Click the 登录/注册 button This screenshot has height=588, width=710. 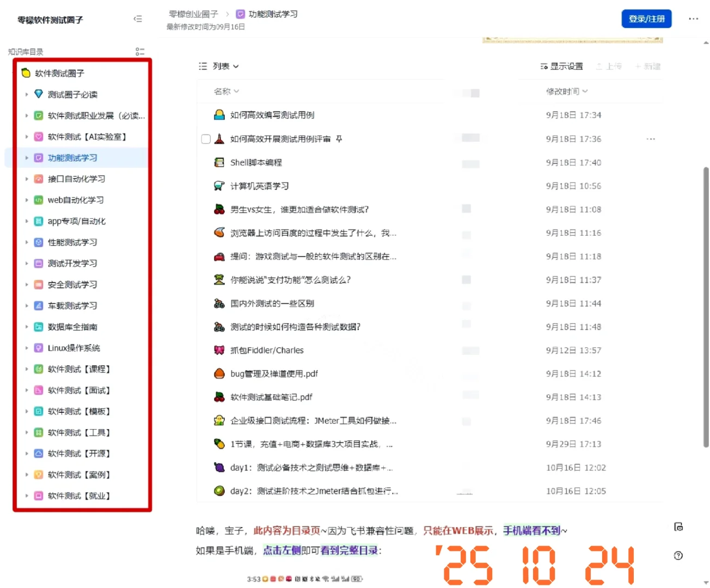(x=646, y=19)
